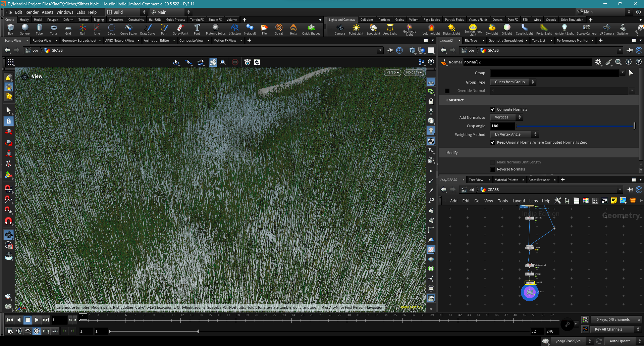Screen dimensions: 644x346
Task: Open the Add Normals to dropdown
Action: click(506, 117)
